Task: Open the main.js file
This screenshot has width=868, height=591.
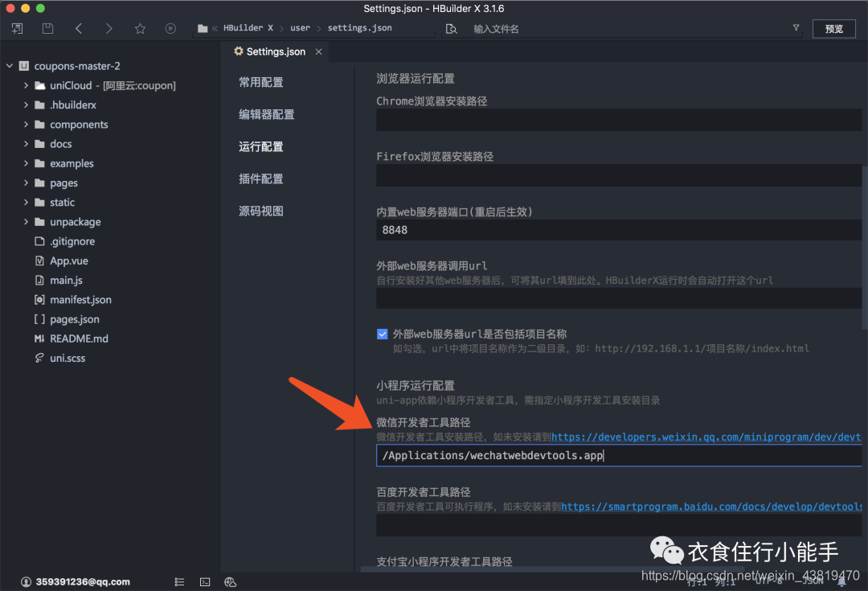Action: coord(59,281)
